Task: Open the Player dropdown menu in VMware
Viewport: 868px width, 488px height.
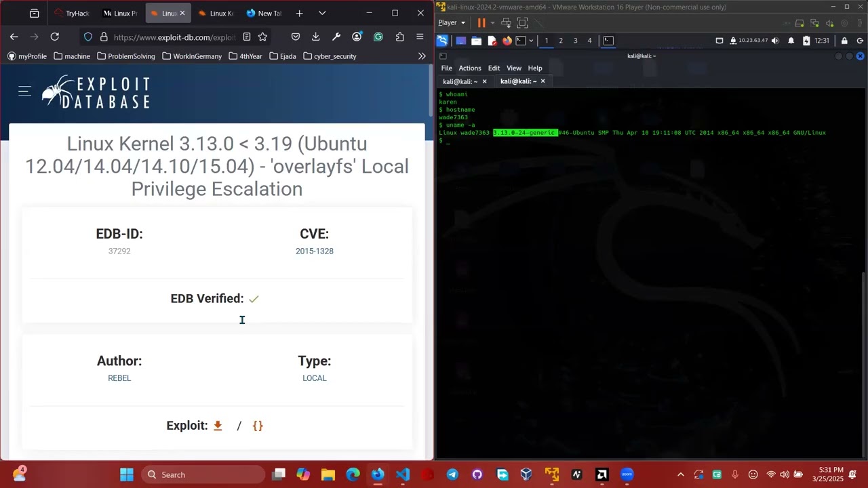Action: click(452, 22)
